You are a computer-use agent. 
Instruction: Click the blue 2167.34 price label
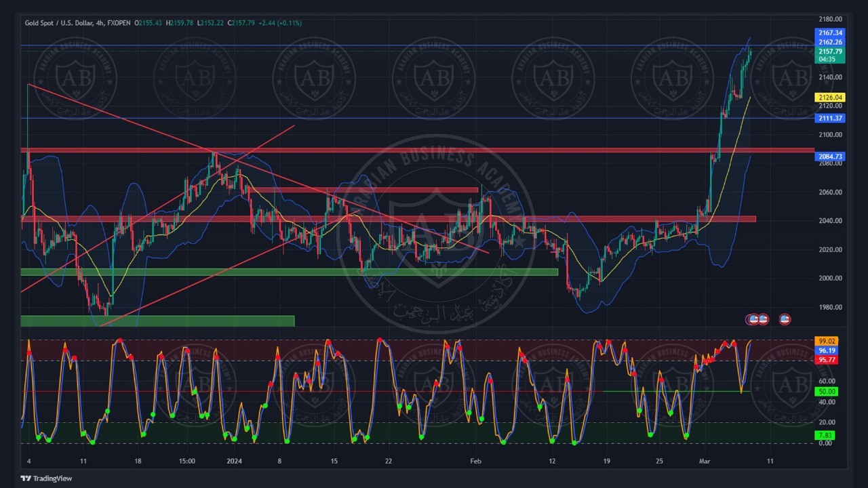coord(830,33)
